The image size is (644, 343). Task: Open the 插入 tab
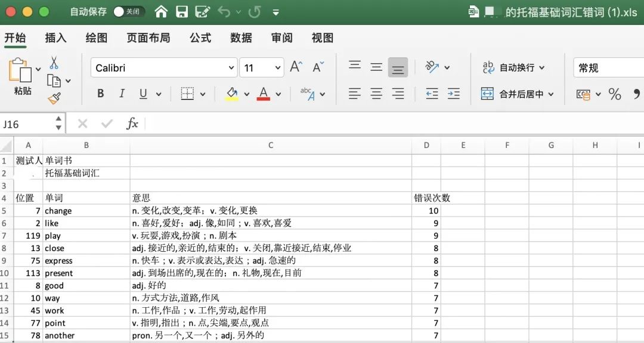tap(55, 38)
